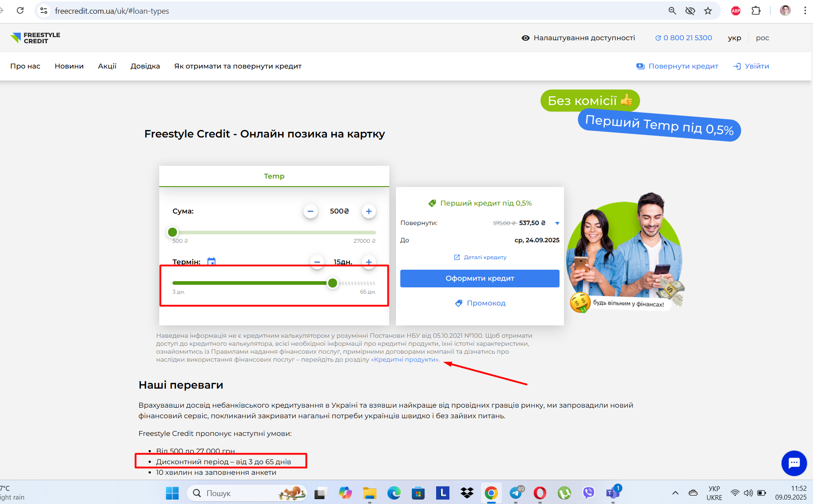Click the Freestyle Credit logo
Image resolution: width=813 pixels, height=504 pixels.
pyautogui.click(x=35, y=38)
